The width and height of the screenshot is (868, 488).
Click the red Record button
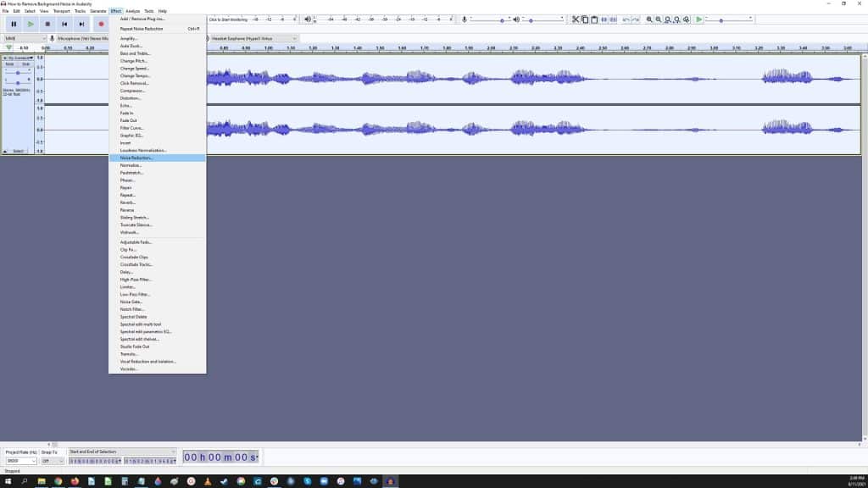click(101, 24)
